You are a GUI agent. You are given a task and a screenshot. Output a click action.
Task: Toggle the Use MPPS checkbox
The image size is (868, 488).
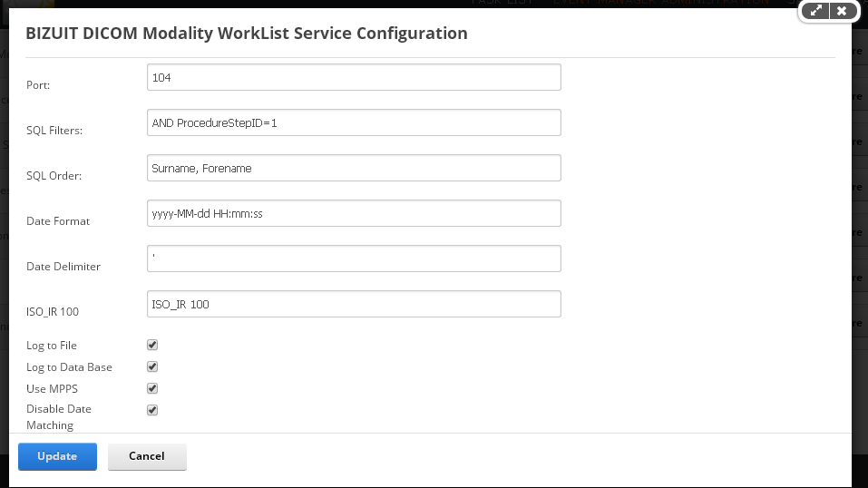pos(152,388)
